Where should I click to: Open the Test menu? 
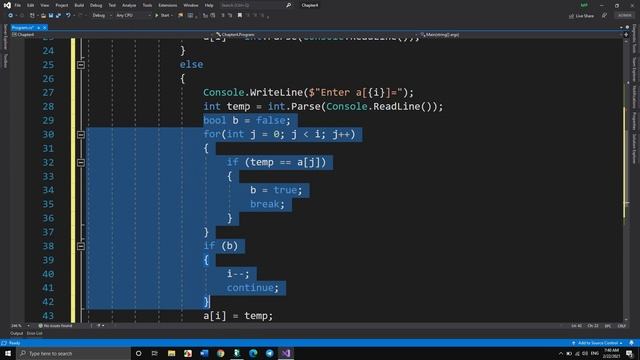112,5
